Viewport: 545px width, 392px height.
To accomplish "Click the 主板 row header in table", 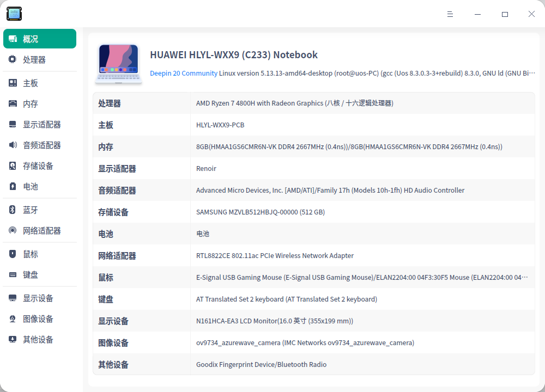I will click(106, 125).
